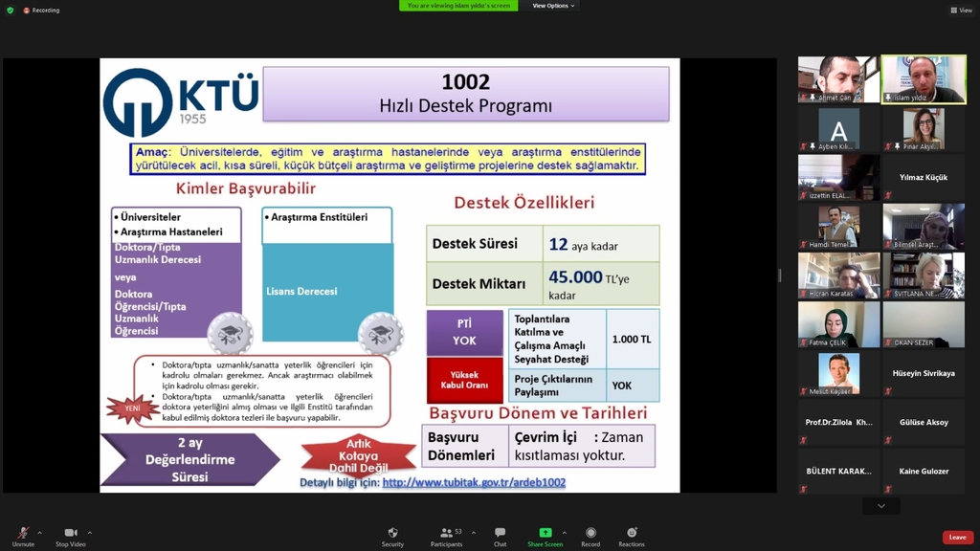The width and height of the screenshot is (980, 551).
Task: Click the red Leave button
Action: pos(957,538)
